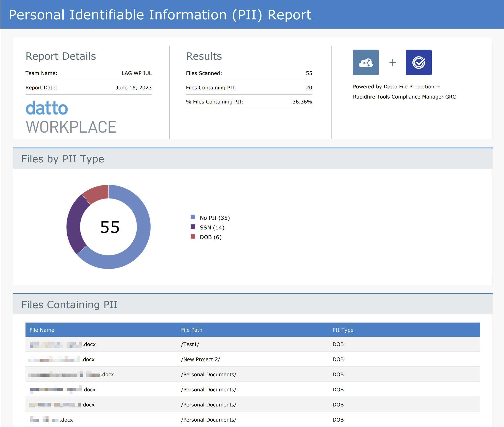The image size is (504, 427).
Task: Click the SSN legend color square
Action: 193,227
